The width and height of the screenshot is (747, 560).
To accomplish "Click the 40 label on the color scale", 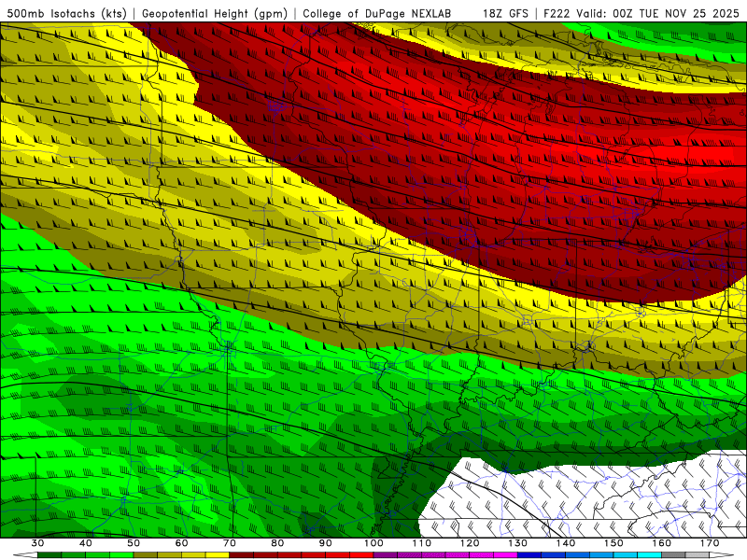I will point(86,543).
